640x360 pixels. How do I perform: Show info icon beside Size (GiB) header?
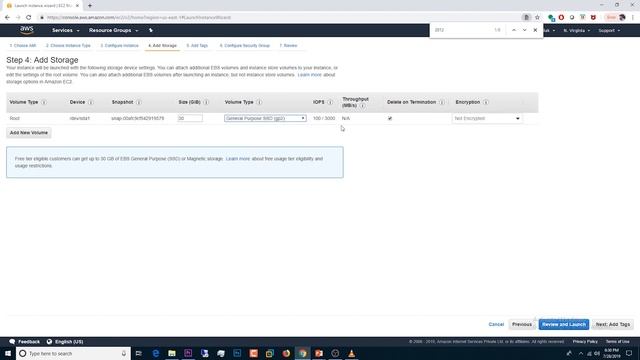click(206, 102)
